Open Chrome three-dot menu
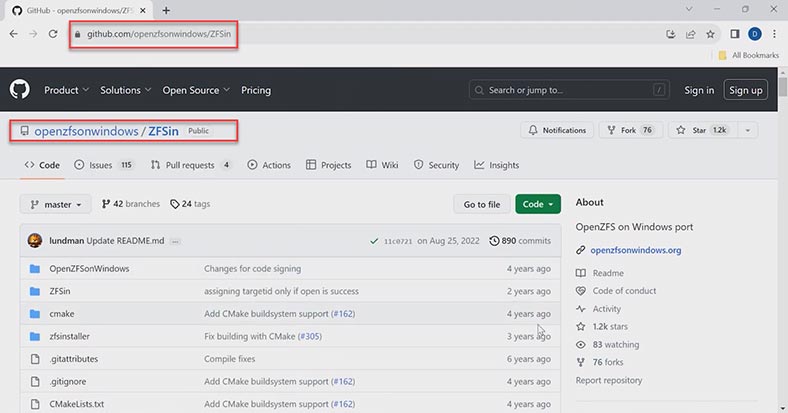Viewport: 788px width, 413px height. (x=774, y=34)
